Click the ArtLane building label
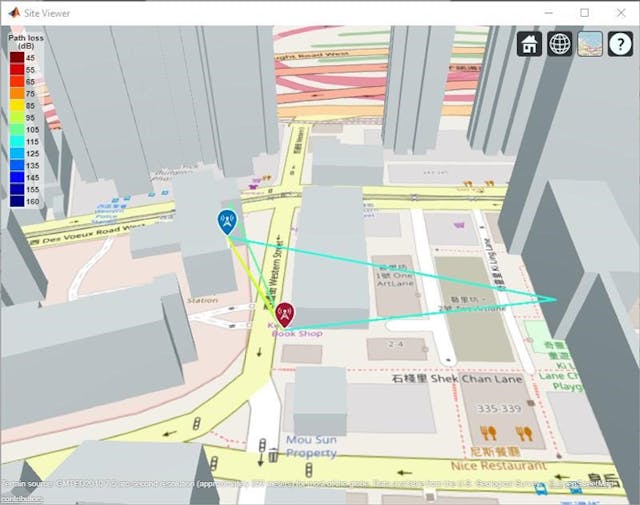Image resolution: width=640 pixels, height=505 pixels. (396, 282)
